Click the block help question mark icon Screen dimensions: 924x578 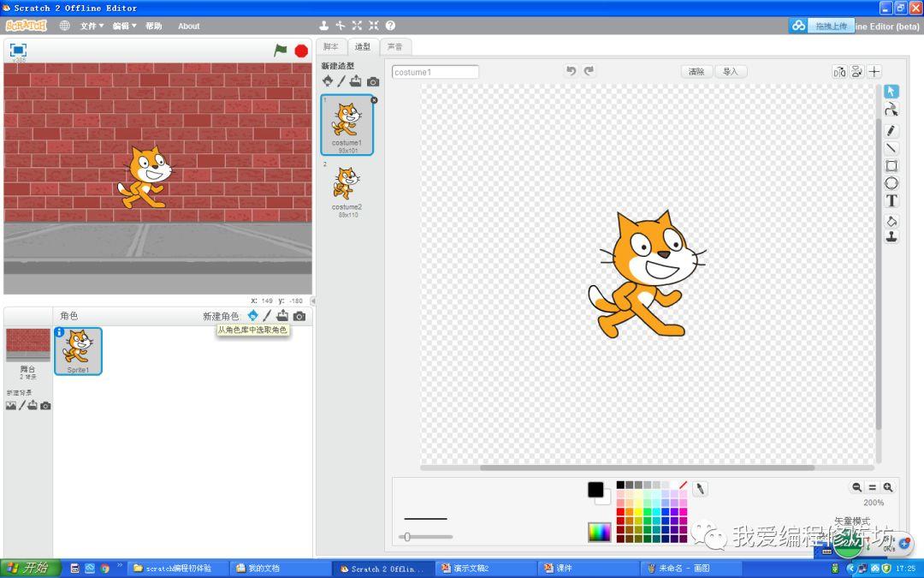(390, 26)
